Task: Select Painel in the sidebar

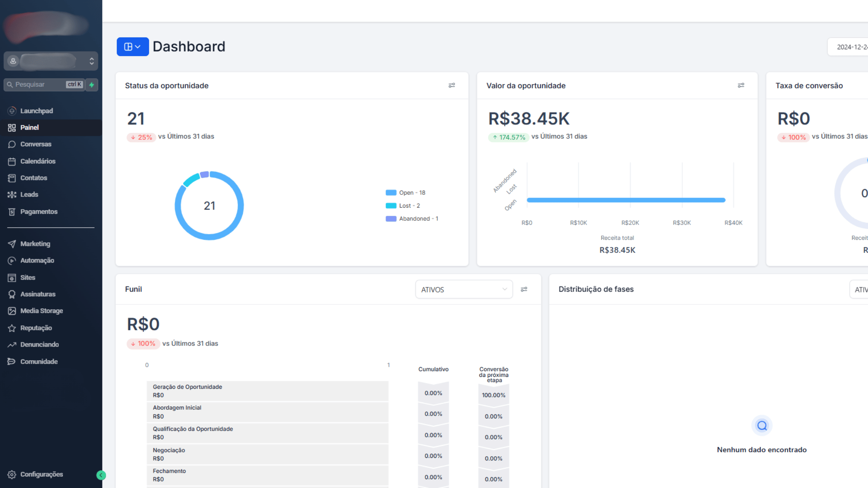Action: [x=29, y=127]
